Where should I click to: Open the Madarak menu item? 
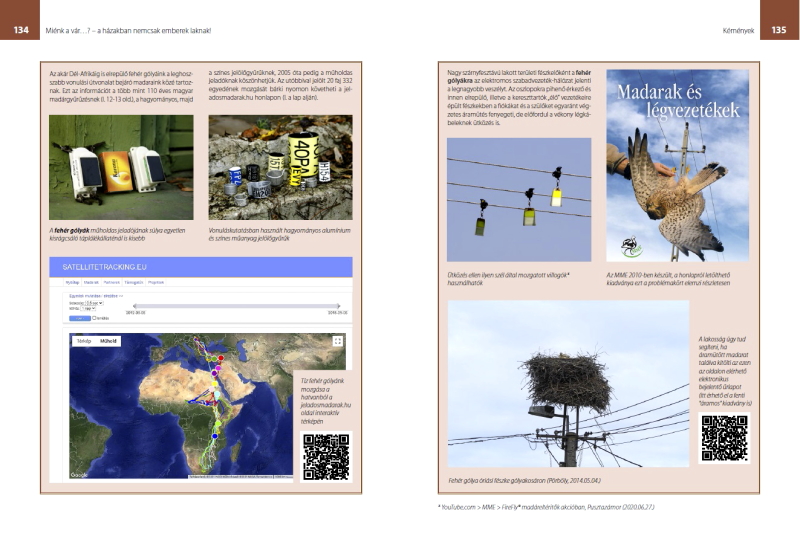[92, 284]
